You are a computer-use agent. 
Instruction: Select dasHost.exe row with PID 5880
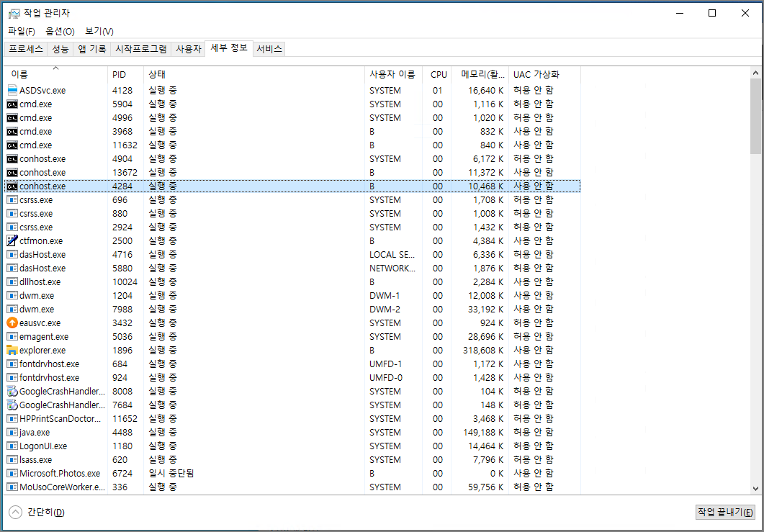pos(292,268)
